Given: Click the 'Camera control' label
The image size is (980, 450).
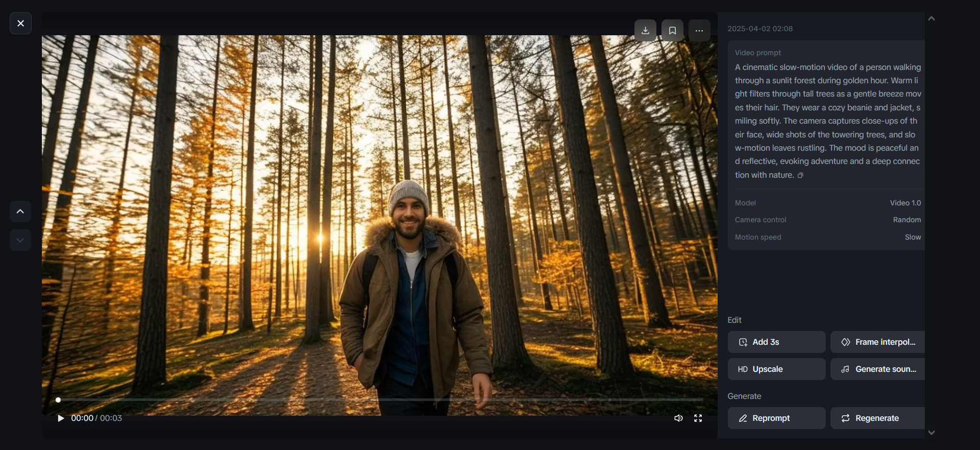Looking at the screenshot, I should (x=761, y=220).
